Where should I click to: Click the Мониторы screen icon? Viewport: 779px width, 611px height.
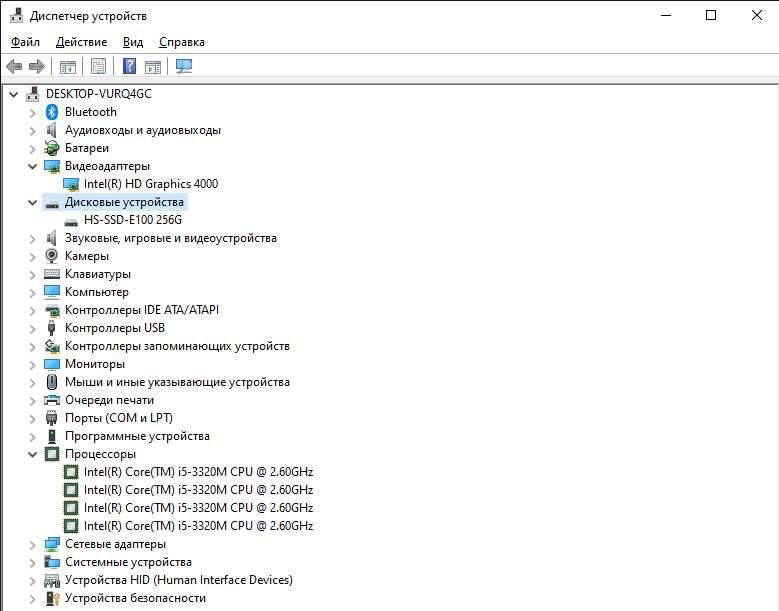coord(52,364)
